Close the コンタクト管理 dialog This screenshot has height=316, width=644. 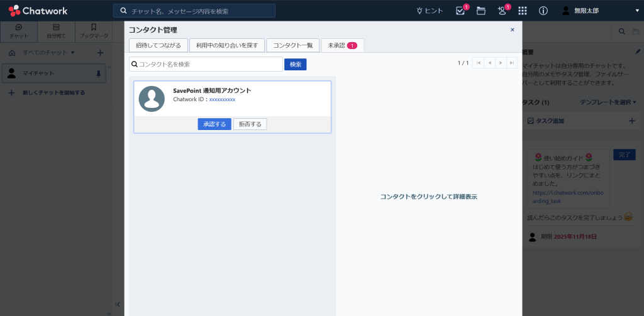[512, 30]
